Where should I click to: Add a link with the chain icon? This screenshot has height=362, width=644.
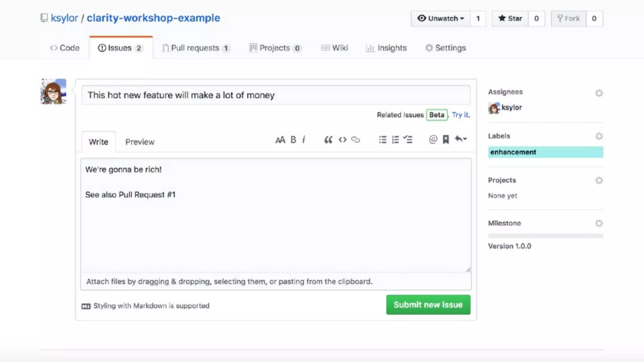click(356, 140)
